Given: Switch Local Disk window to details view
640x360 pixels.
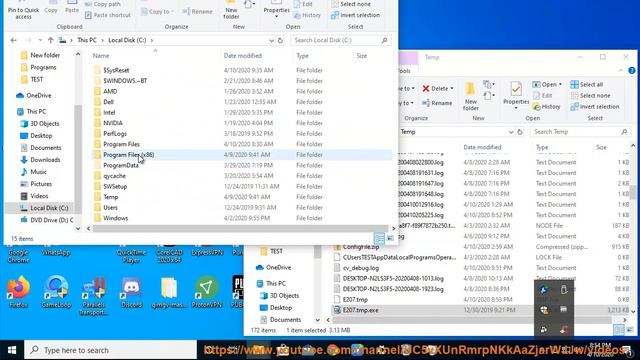Looking at the screenshot, I should [x=379, y=238].
